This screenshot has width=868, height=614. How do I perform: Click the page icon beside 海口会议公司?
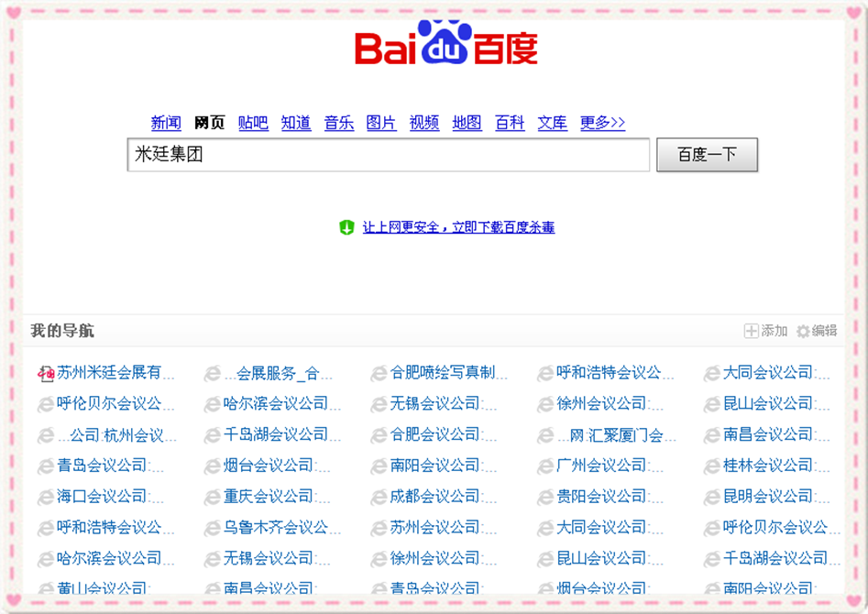[46, 498]
